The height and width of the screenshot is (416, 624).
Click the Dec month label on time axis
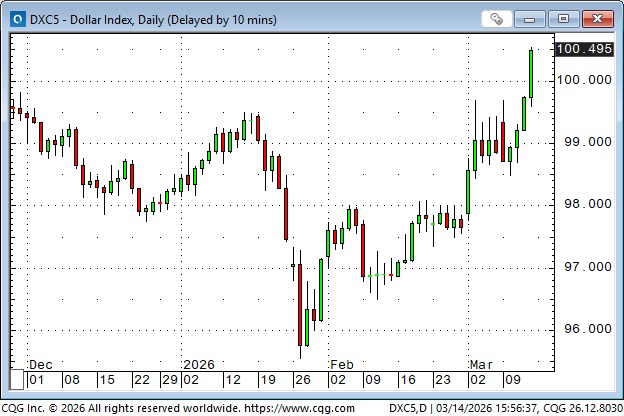(x=40, y=364)
